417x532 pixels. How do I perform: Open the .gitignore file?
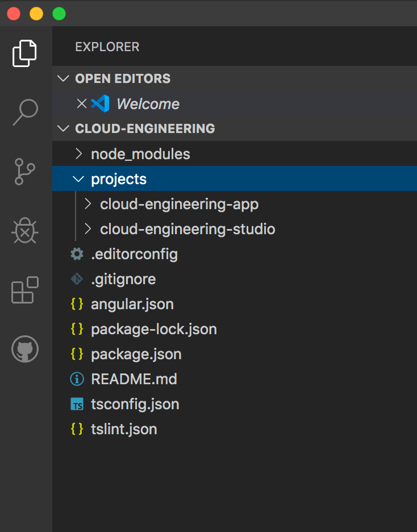pyautogui.click(x=123, y=279)
